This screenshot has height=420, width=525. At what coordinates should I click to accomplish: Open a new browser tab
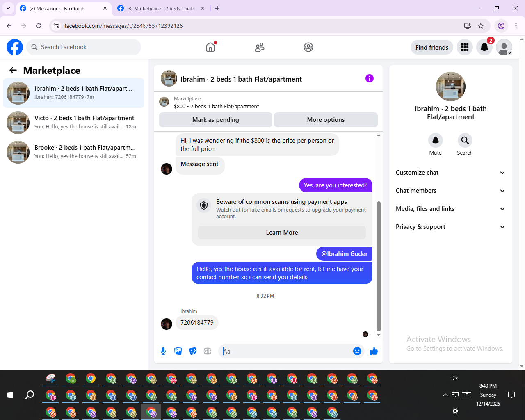(217, 8)
